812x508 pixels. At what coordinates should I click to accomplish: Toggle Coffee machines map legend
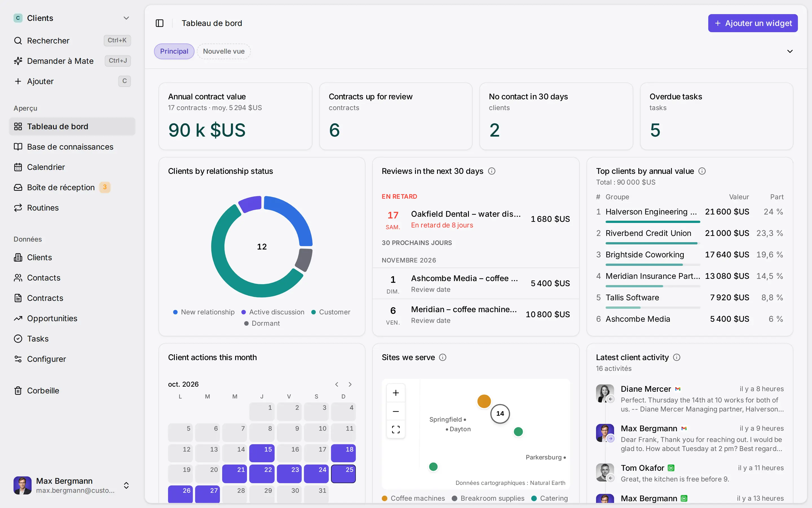point(413,498)
